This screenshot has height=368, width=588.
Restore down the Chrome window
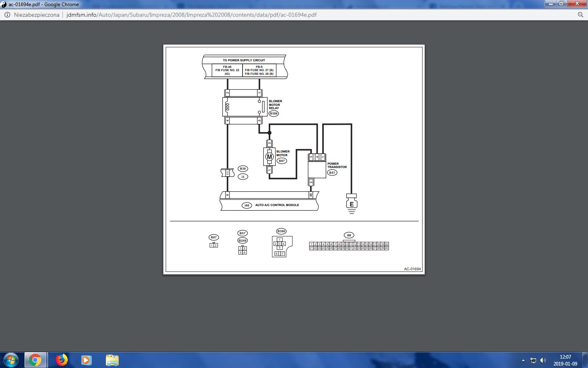(x=561, y=4)
